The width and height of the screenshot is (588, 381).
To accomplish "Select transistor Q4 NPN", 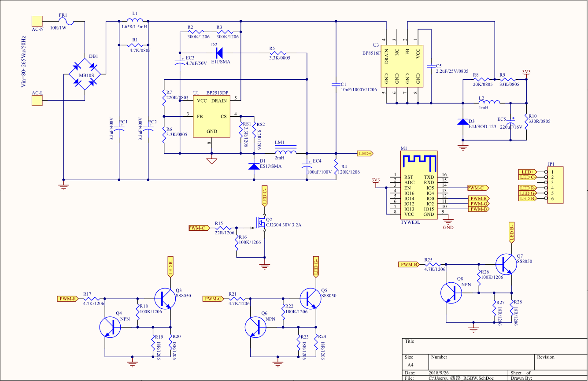I will coord(110,327).
